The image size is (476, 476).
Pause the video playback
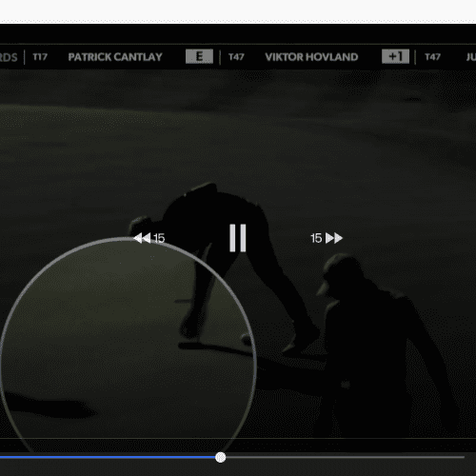238,238
